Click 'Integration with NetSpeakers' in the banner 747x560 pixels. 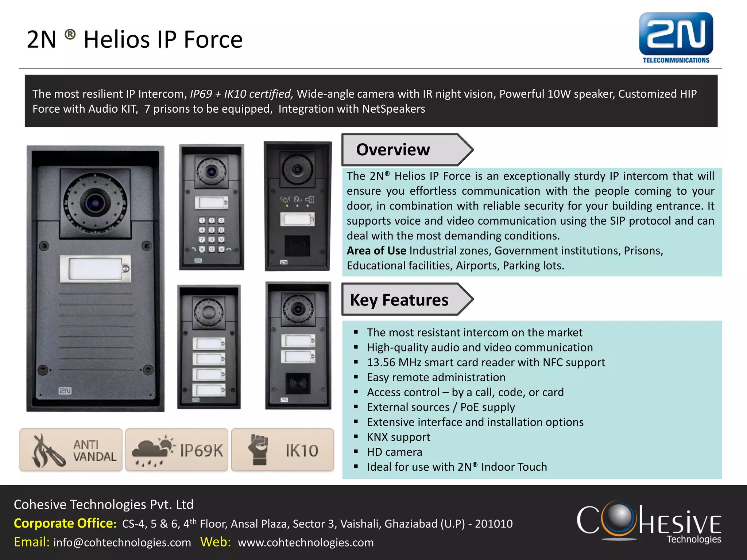tap(352, 109)
